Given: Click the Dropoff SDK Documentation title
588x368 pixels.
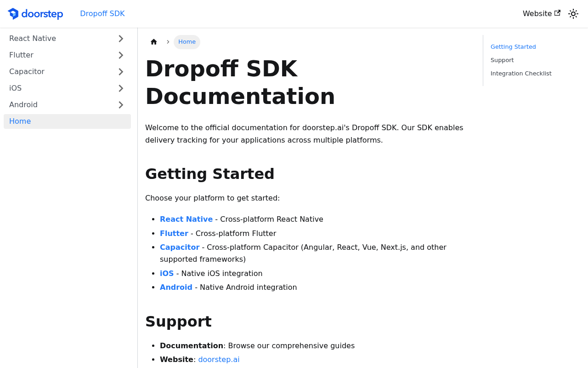Looking at the screenshot, I should pyautogui.click(x=240, y=82).
